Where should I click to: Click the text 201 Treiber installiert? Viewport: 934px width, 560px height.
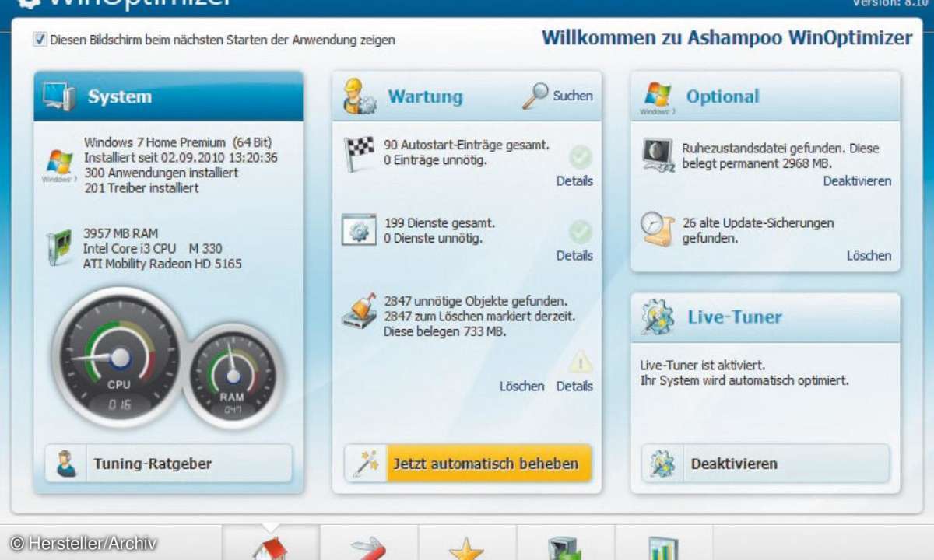click(x=141, y=187)
